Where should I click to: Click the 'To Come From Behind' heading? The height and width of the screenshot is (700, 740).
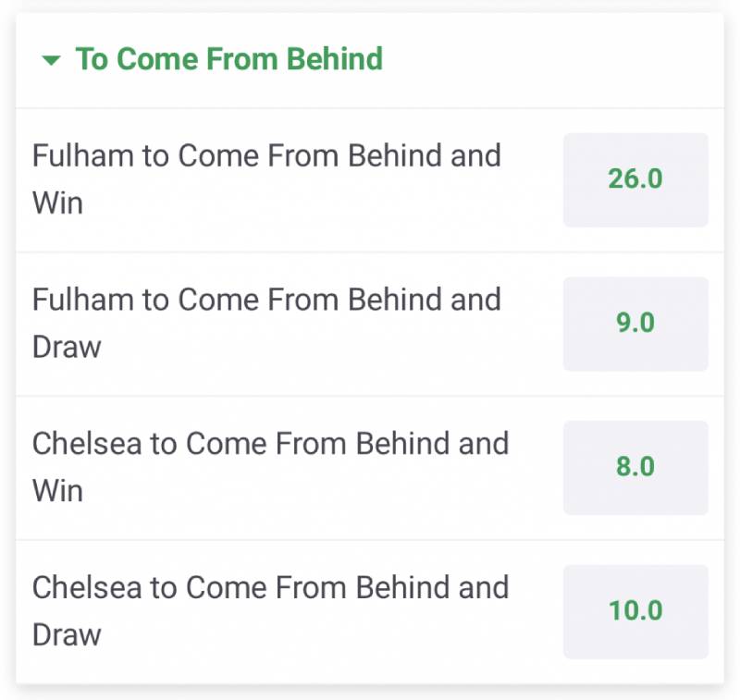coord(228,59)
